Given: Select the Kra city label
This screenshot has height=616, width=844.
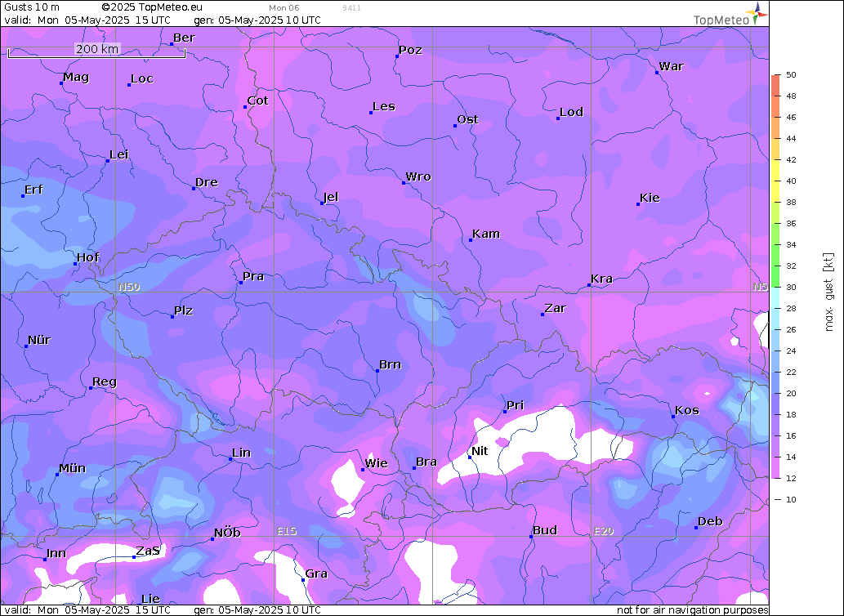Looking at the screenshot, I should (602, 279).
